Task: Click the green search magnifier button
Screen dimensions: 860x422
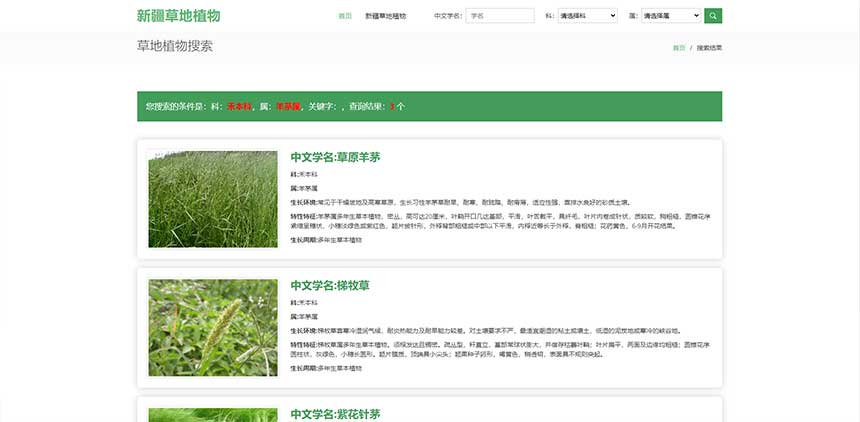Action: point(713,16)
